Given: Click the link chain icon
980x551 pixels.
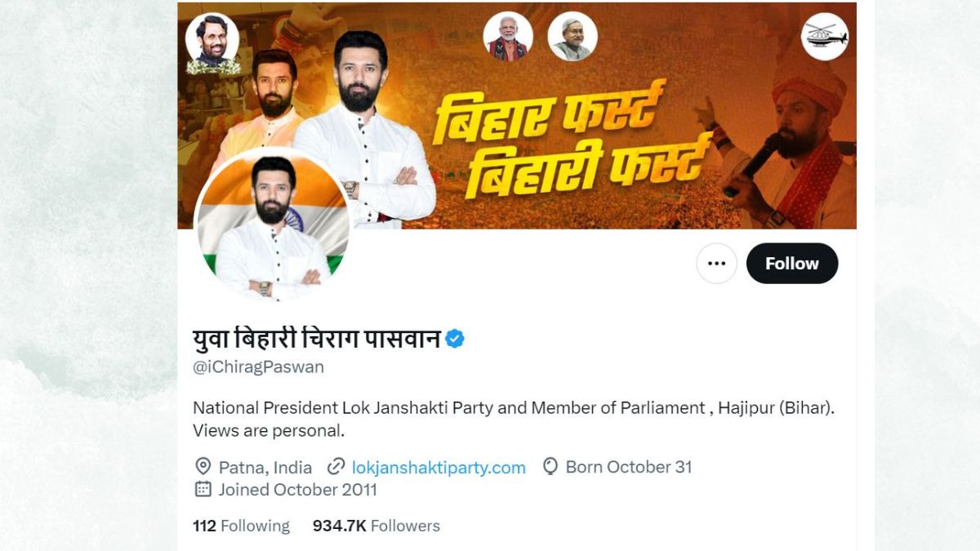Looking at the screenshot, I should pos(336,468).
